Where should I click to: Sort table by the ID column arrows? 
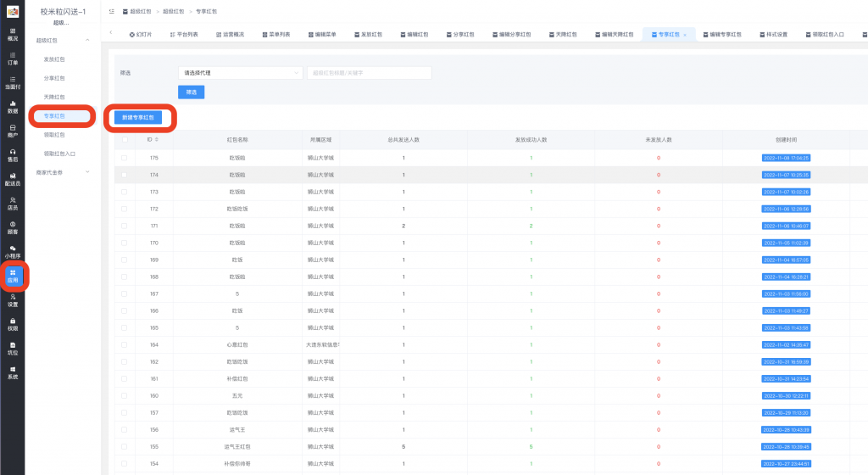[x=157, y=139]
